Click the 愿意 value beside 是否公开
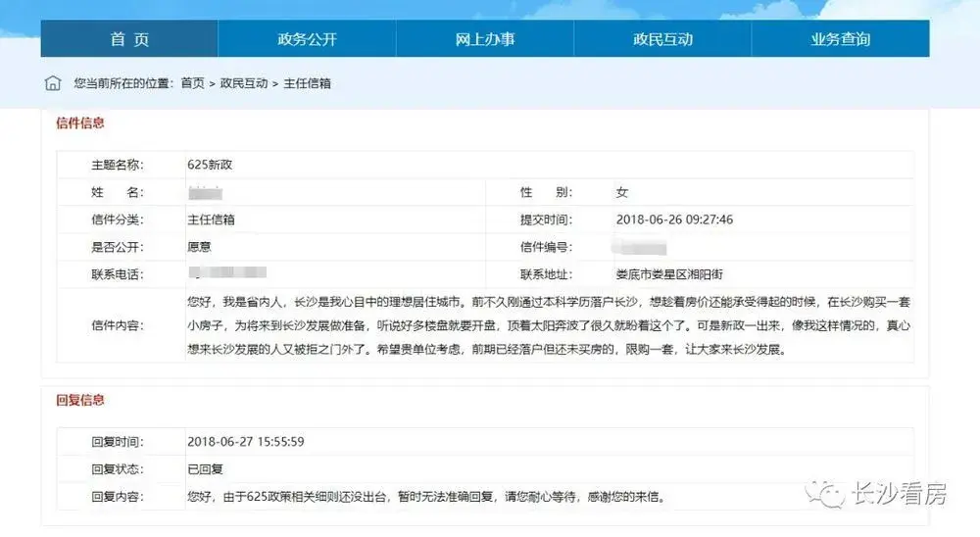 pos(199,247)
